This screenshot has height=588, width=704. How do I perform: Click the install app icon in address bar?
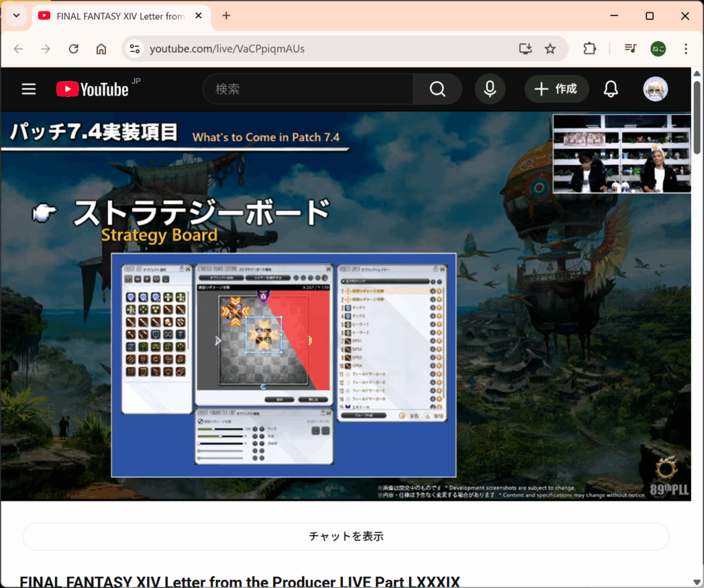coord(525,49)
